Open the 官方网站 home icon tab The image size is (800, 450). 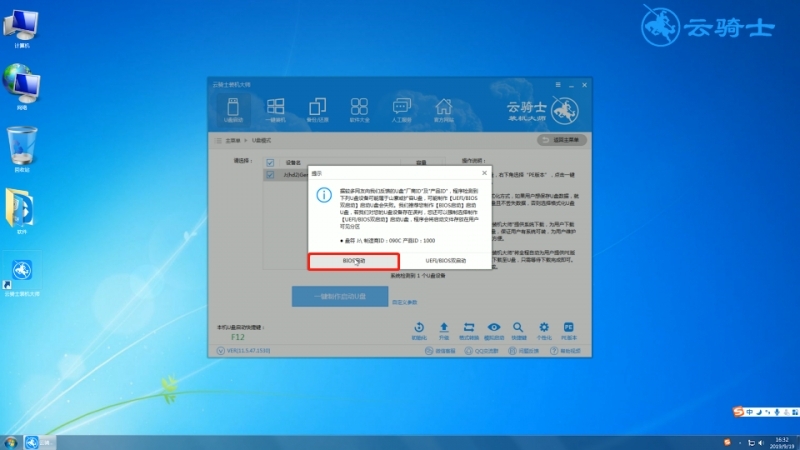click(x=443, y=110)
